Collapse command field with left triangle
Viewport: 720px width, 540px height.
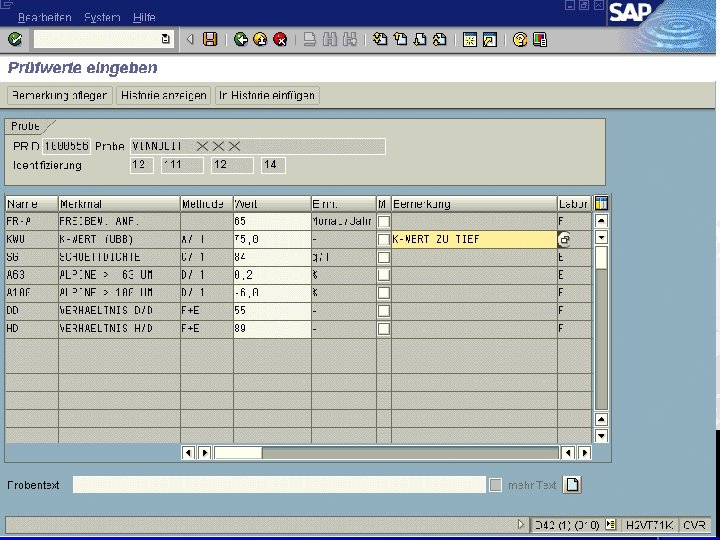pyautogui.click(x=190, y=39)
